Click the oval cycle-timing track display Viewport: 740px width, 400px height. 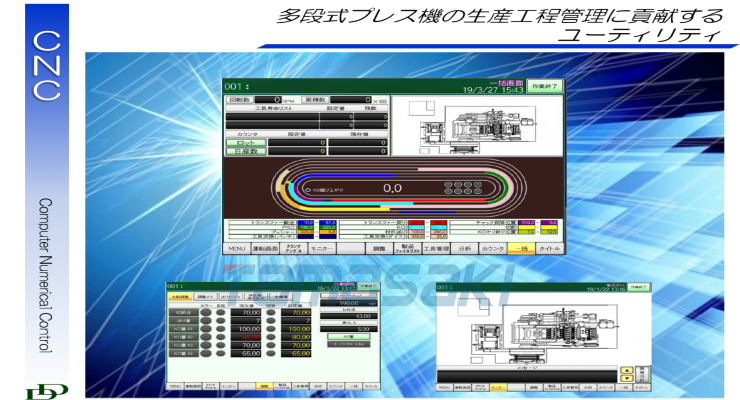(x=392, y=187)
